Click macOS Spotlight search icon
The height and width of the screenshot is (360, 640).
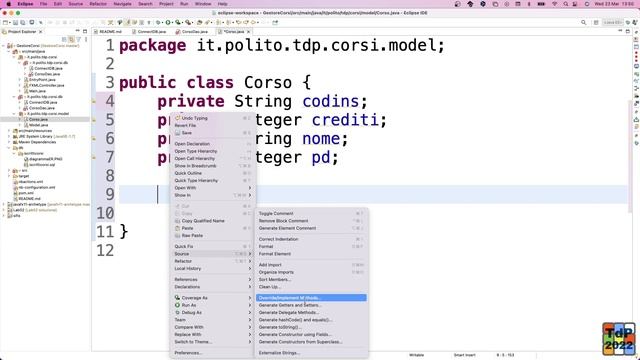pyautogui.click(x=566, y=4)
